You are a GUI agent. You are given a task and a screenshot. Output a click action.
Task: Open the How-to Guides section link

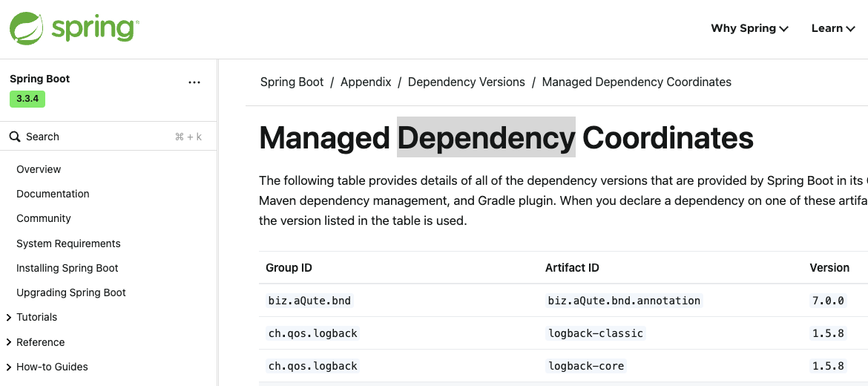[52, 367]
